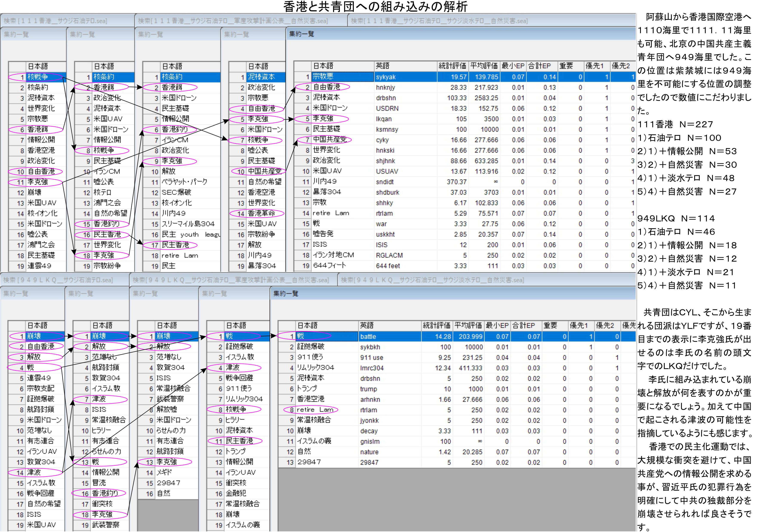Select the ベラヤット・パーク row
The height and width of the screenshot is (532, 758).
(184, 182)
